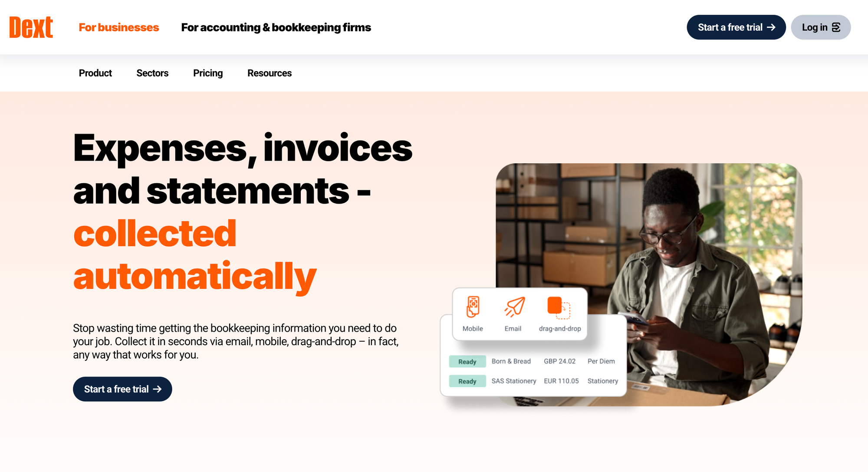Expand the Resources navigation menu
Viewport: 868px width, 472px height.
pyautogui.click(x=269, y=73)
